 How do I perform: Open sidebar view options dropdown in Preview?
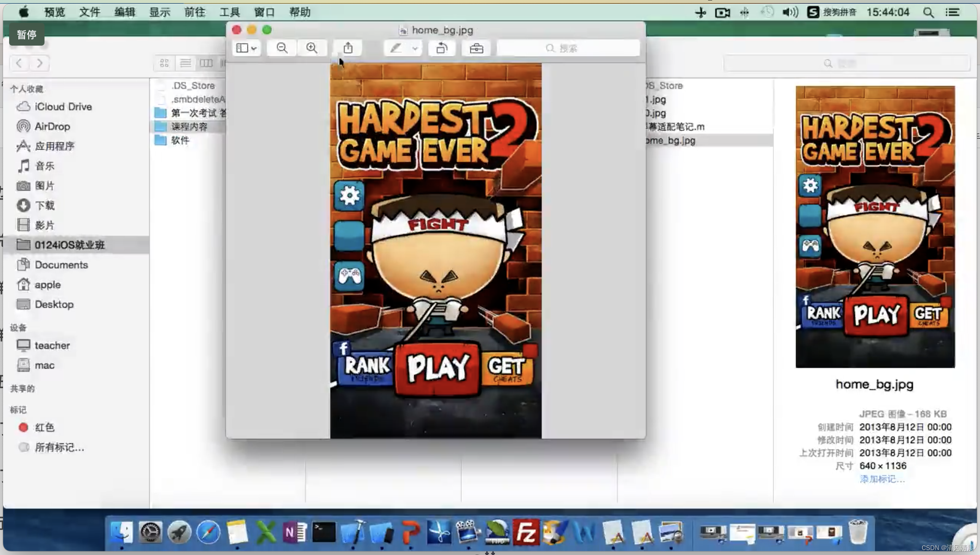[x=247, y=48]
